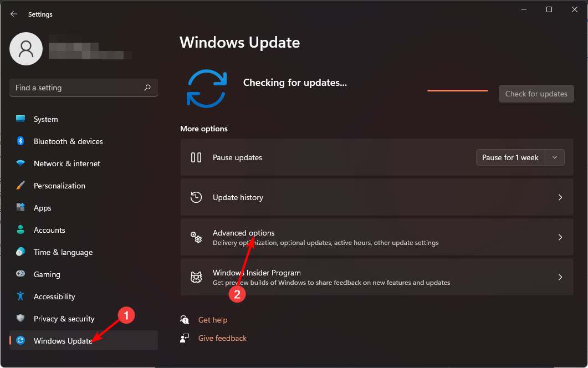The height and width of the screenshot is (368, 588).
Task: Open the Get help link
Action: (x=213, y=320)
